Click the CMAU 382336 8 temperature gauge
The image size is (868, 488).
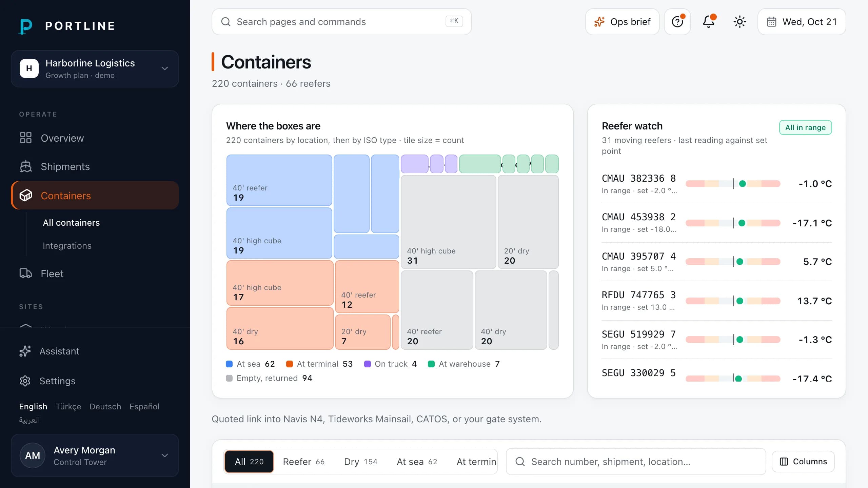point(733,184)
